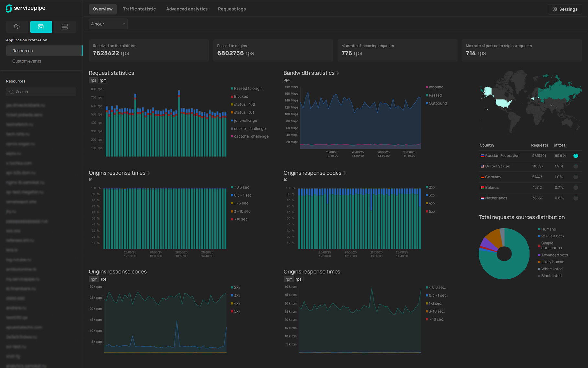Open Custom events in the sidebar
The width and height of the screenshot is (588, 368).
pyautogui.click(x=27, y=61)
